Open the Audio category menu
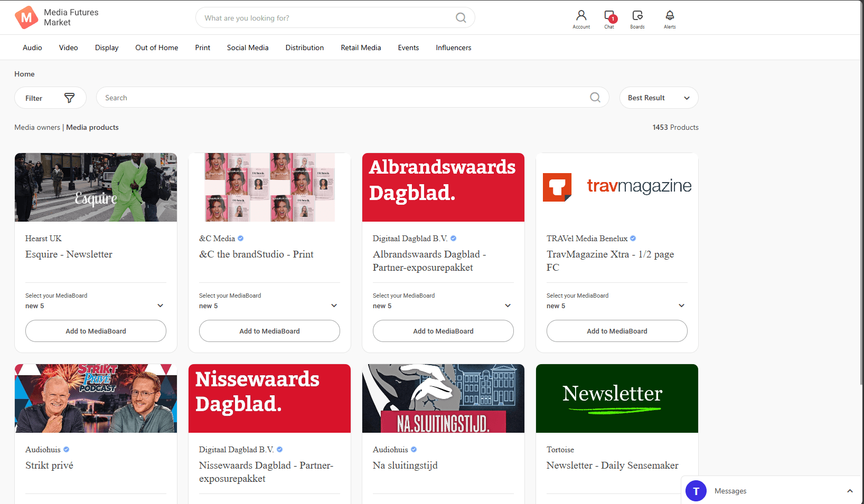This screenshot has height=504, width=864. [32, 47]
